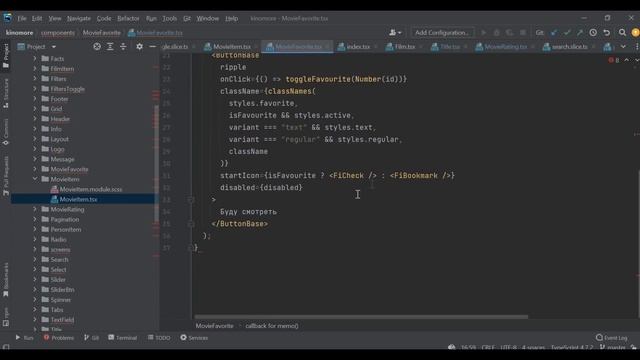Image resolution: width=640 pixels, height=360 pixels.
Task: Collapse the MovieItem folder
Action: pos(35,179)
